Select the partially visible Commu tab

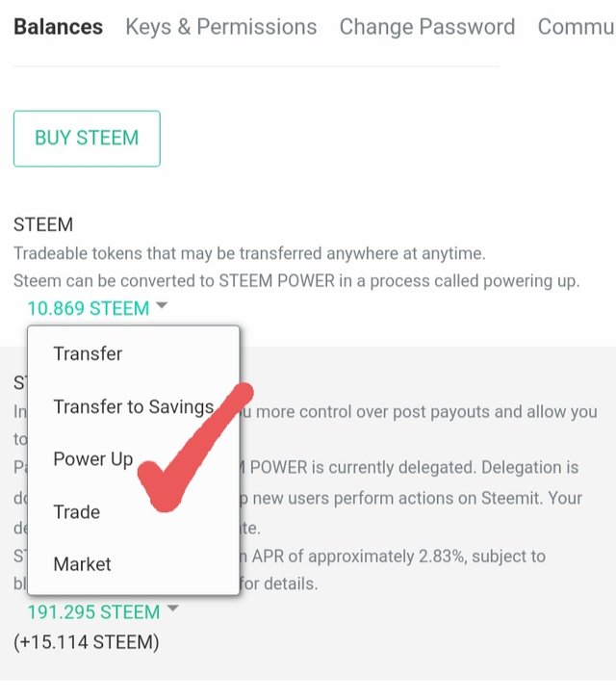coord(576,27)
